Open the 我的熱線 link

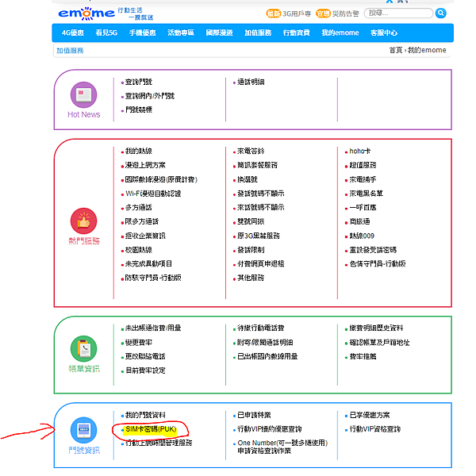[138, 151]
